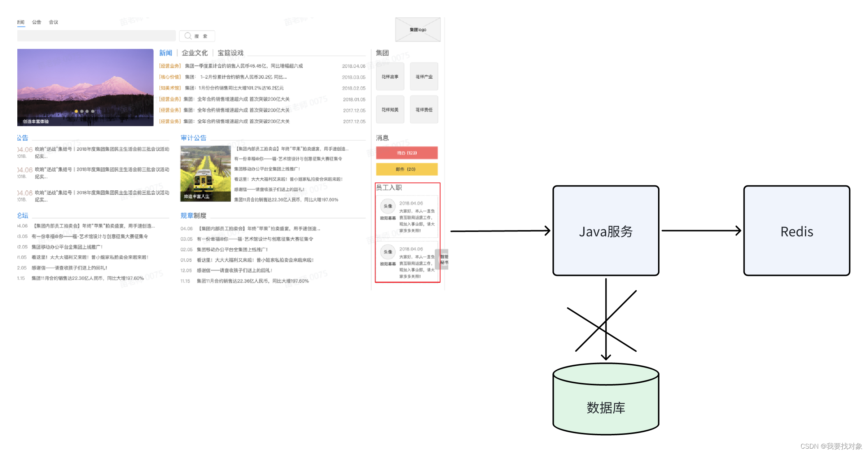The height and width of the screenshot is (453, 868).
Task: Click the 新闻 top navigation tab
Action: (21, 22)
